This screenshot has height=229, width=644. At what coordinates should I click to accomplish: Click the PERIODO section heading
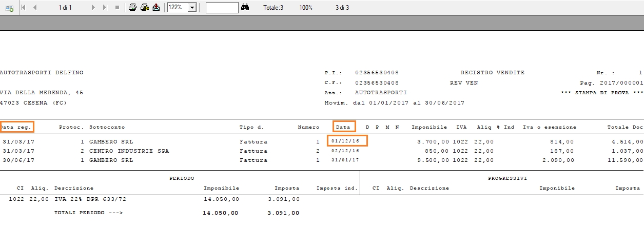coord(181,178)
